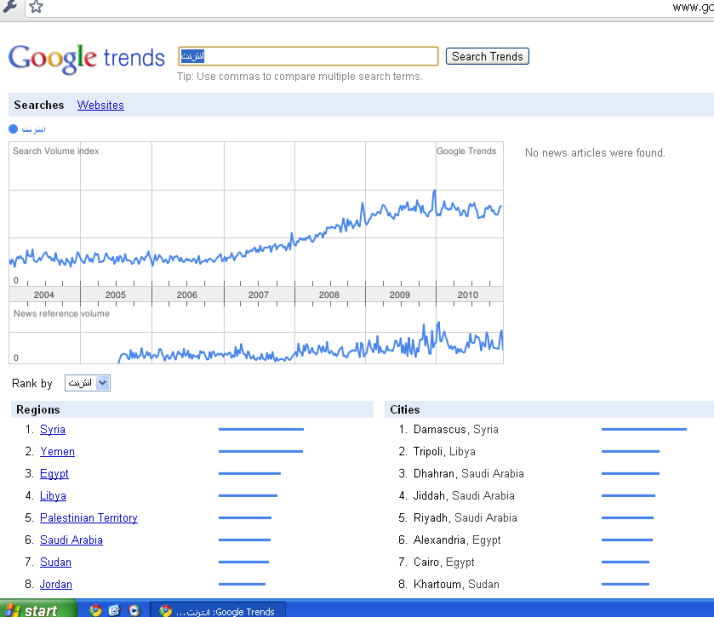Open the Palestinian Territory link
714x617 pixels.
[x=88, y=518]
